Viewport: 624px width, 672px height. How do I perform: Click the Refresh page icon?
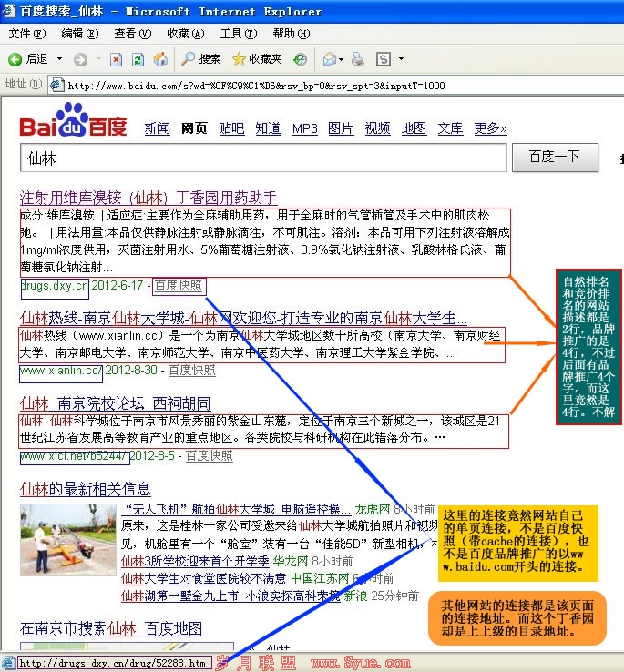click(138, 59)
